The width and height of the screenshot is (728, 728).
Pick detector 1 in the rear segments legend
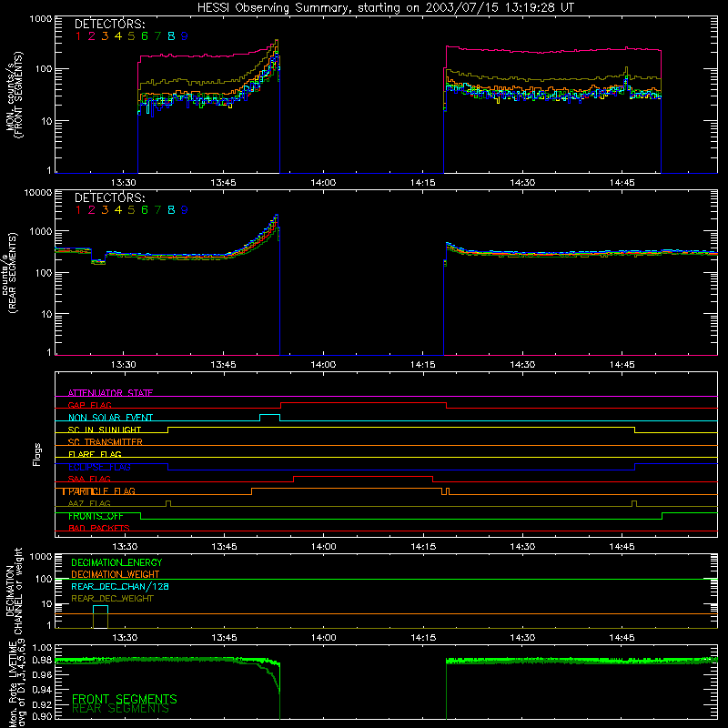78,210
